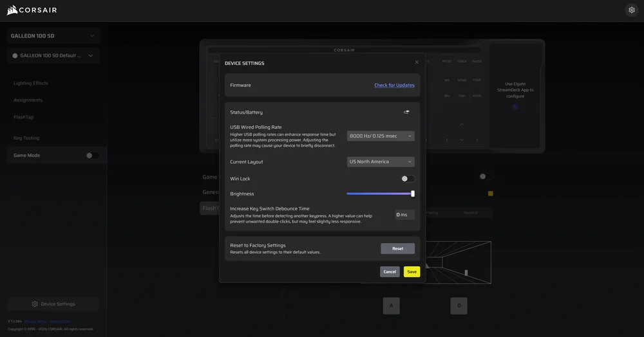
Task: Click the Brightness slider handle
Action: point(413,194)
